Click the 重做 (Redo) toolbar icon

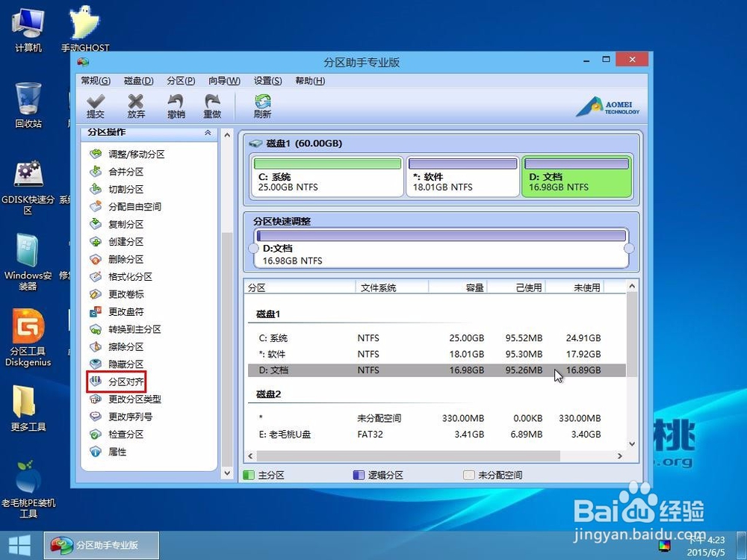click(214, 105)
